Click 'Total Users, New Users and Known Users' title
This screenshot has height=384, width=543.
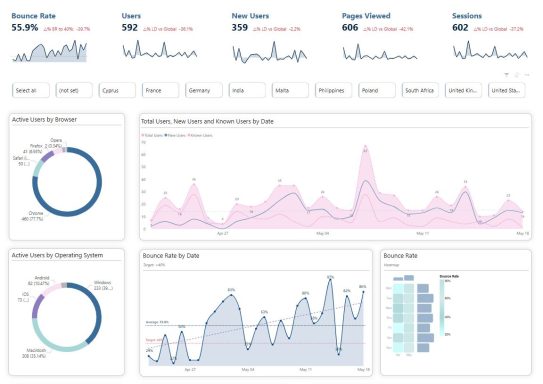point(207,122)
